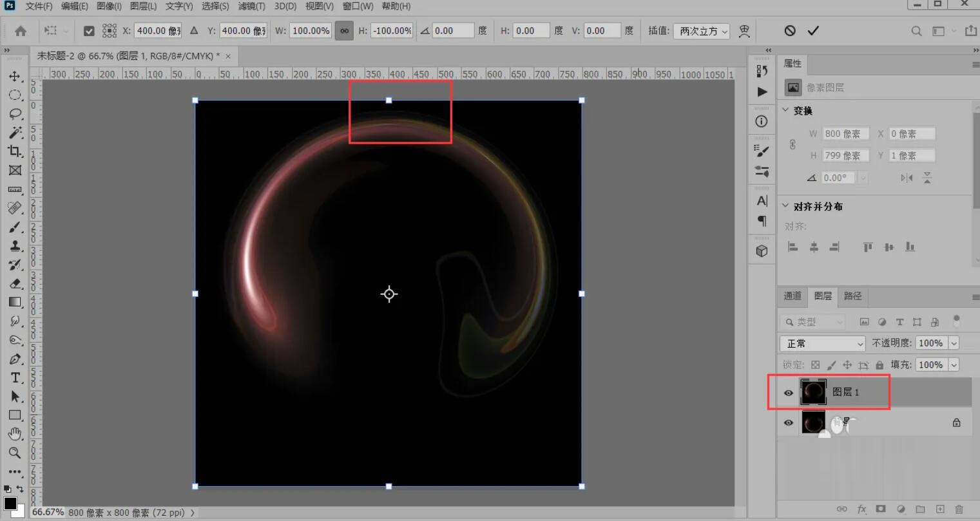Screen dimensions: 980x521
Task: Switch to the 通道 tab
Action: coord(792,296)
